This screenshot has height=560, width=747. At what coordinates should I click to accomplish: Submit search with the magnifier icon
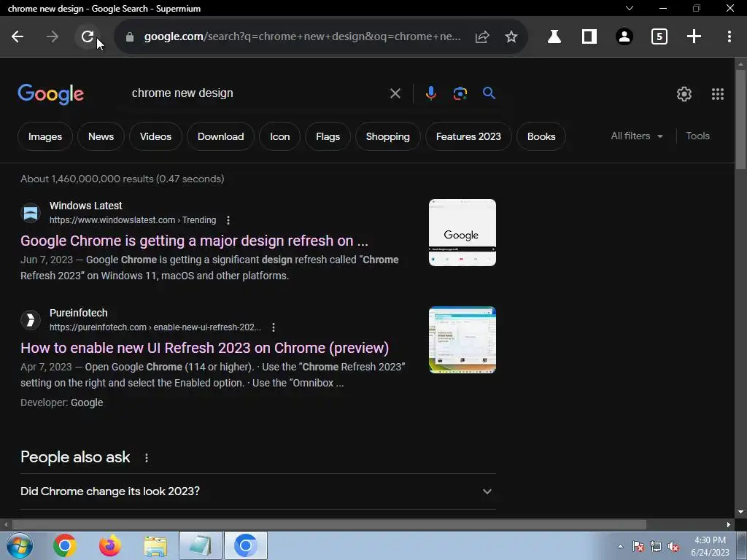pyautogui.click(x=489, y=93)
